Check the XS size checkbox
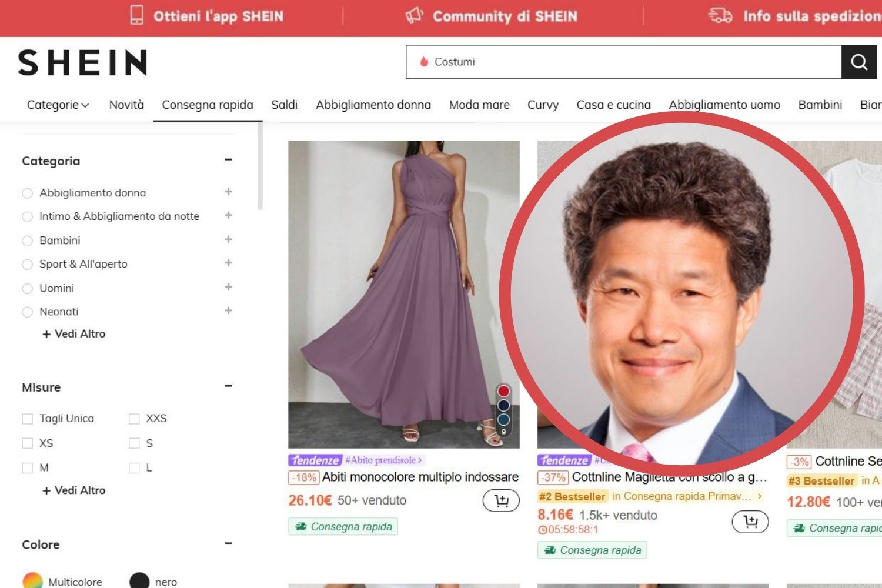The height and width of the screenshot is (588, 882). 27,443
